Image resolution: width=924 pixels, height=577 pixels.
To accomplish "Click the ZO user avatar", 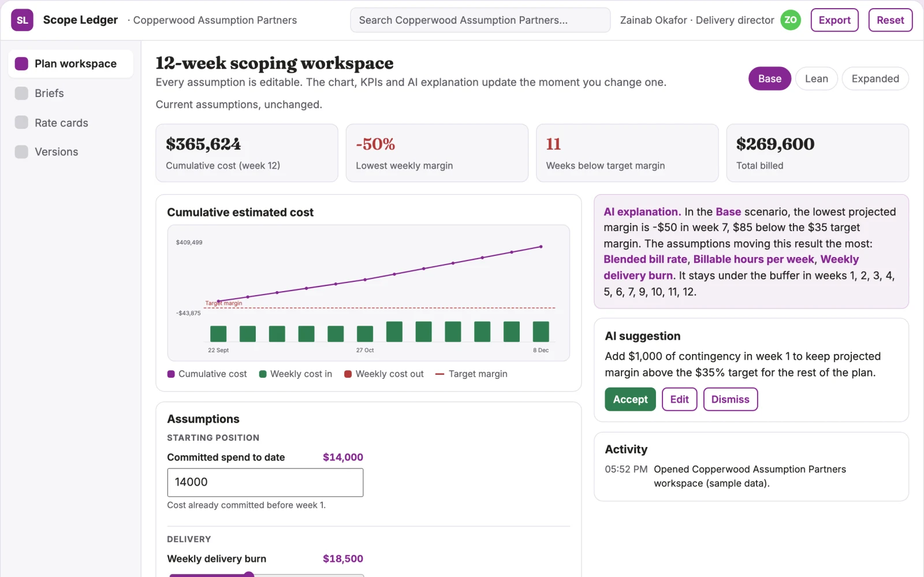I will (x=791, y=20).
